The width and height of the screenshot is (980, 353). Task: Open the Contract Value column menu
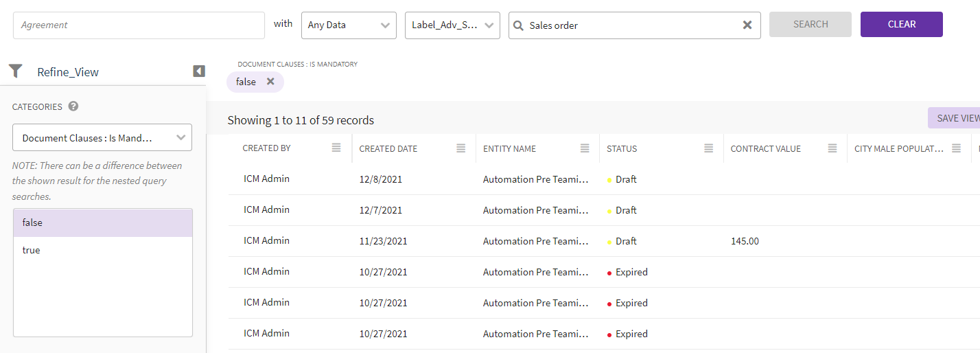[x=832, y=148]
